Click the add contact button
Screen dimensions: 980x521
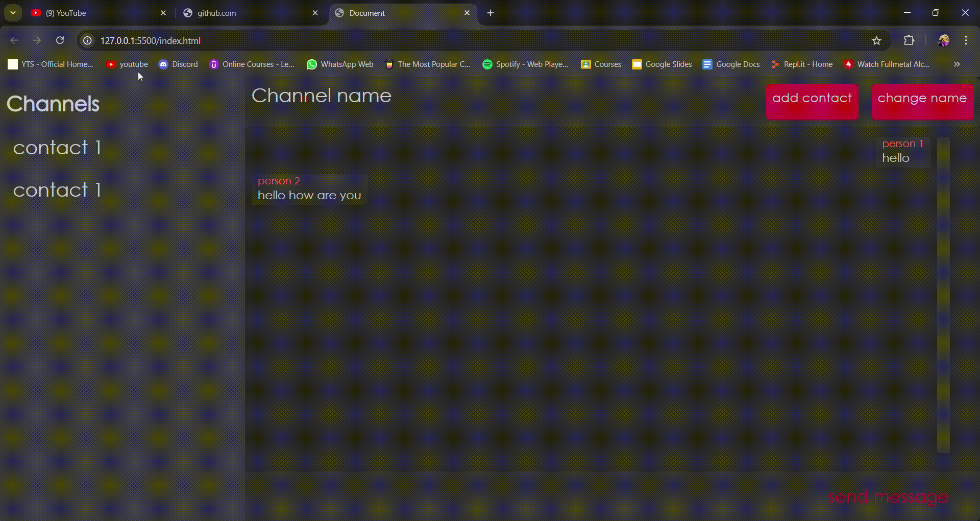click(812, 102)
